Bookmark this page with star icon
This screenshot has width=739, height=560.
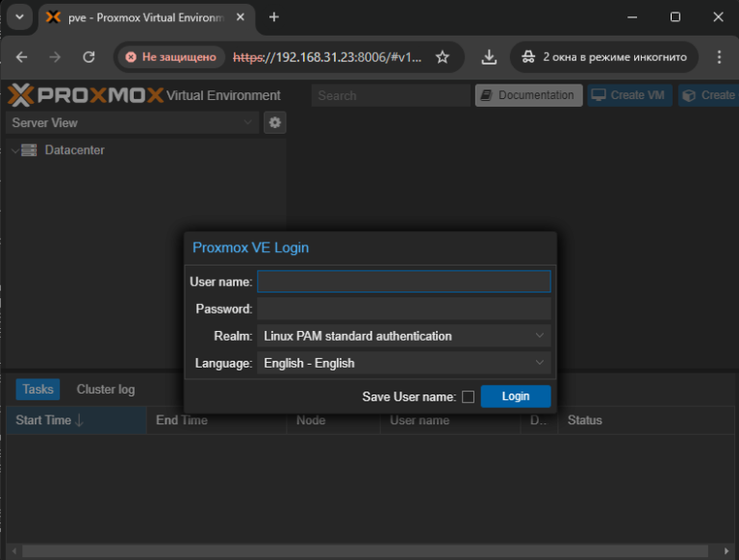[443, 57]
